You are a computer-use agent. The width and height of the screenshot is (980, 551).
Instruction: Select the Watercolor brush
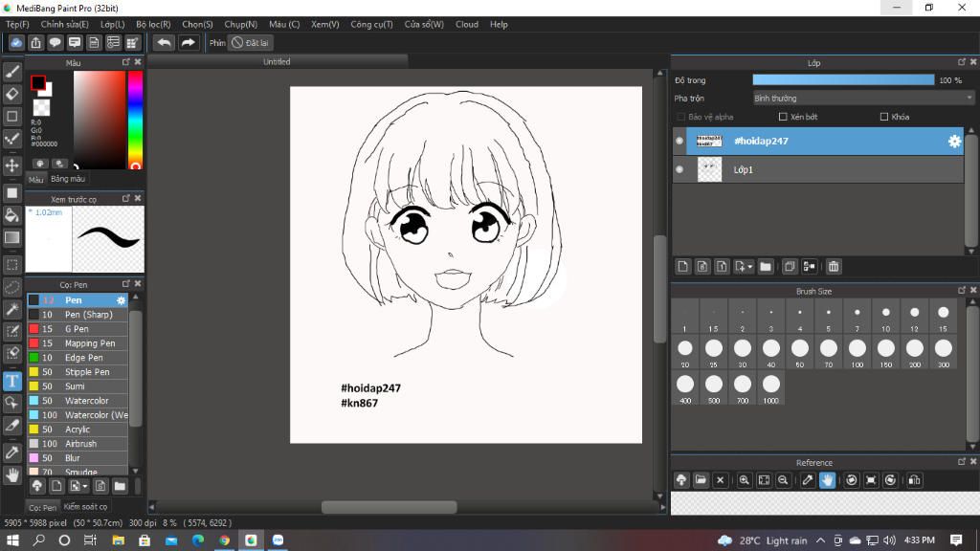78,401
